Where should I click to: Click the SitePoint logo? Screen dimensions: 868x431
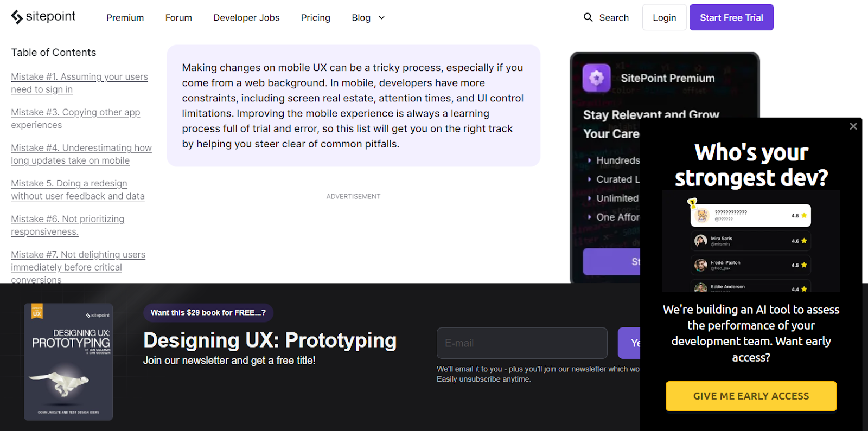43,17
